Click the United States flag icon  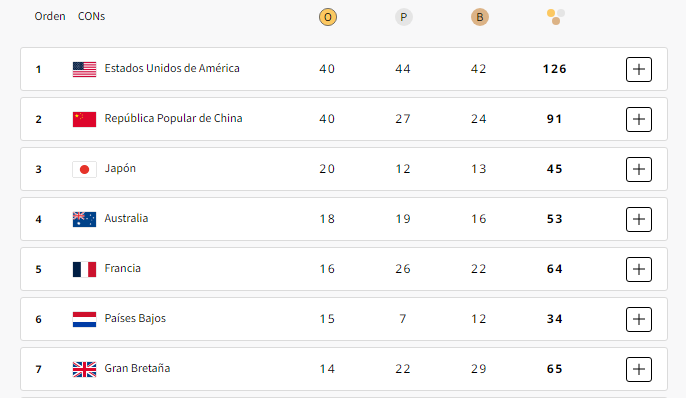tap(84, 70)
